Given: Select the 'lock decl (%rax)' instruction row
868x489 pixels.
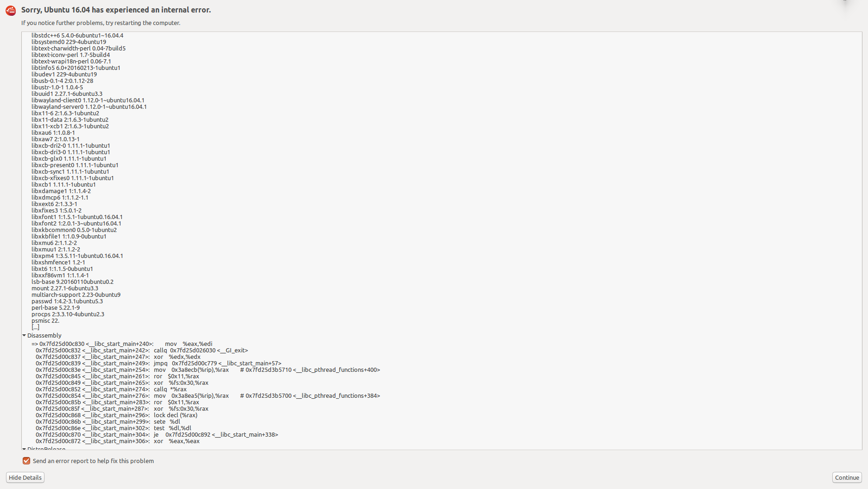Looking at the screenshot, I should tap(116, 415).
